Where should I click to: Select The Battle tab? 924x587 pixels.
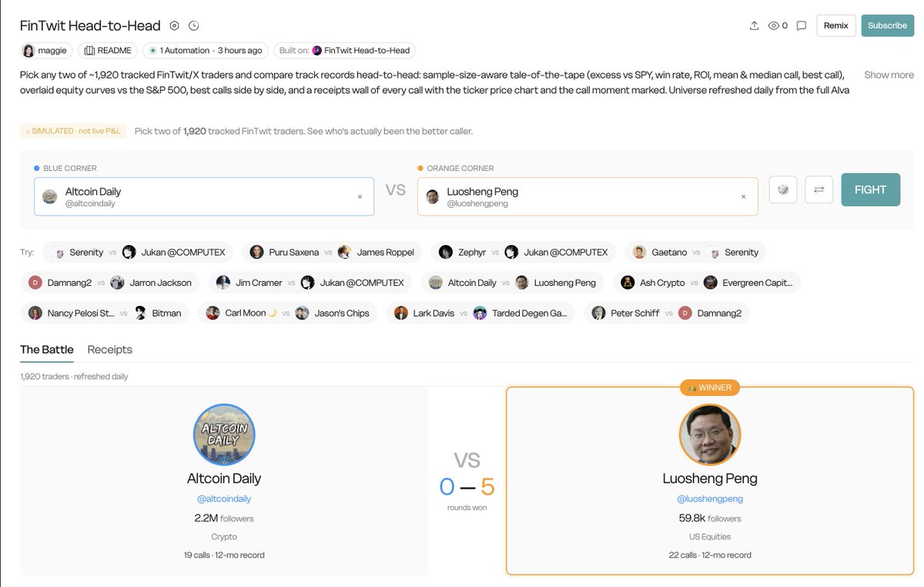click(47, 349)
